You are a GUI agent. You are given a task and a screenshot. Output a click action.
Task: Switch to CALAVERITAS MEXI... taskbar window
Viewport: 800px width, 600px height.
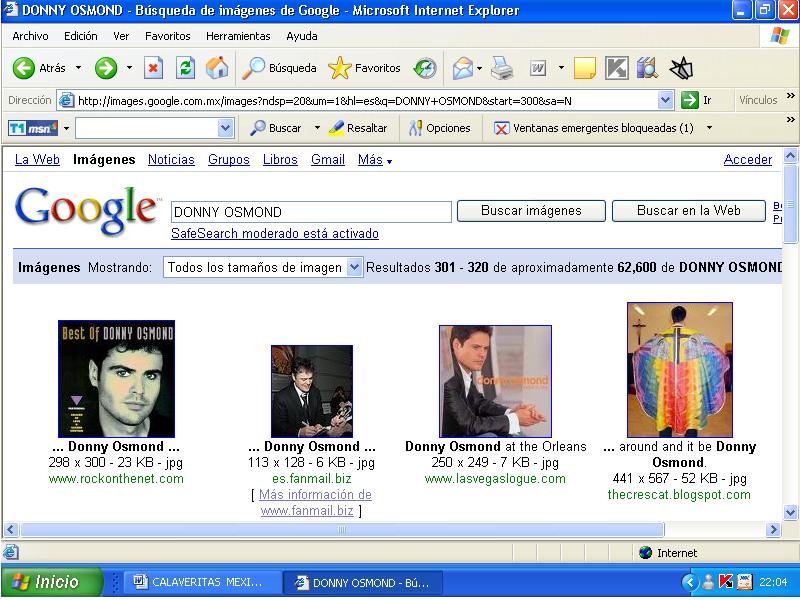[x=202, y=582]
